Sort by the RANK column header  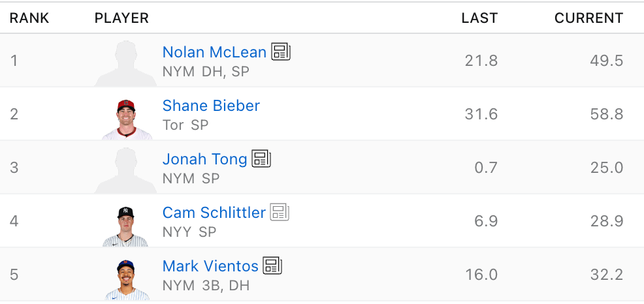click(29, 18)
